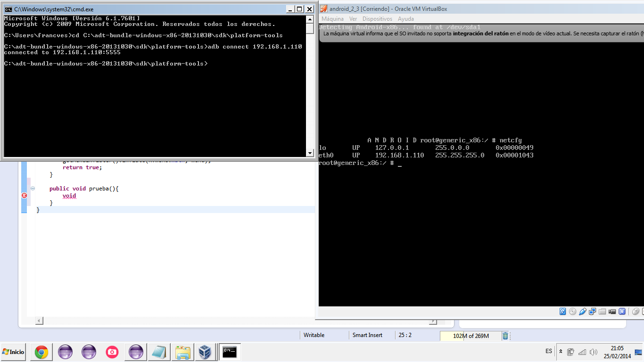Click the Show desktop button at taskbar end
The height and width of the screenshot is (362, 644).
638,352
